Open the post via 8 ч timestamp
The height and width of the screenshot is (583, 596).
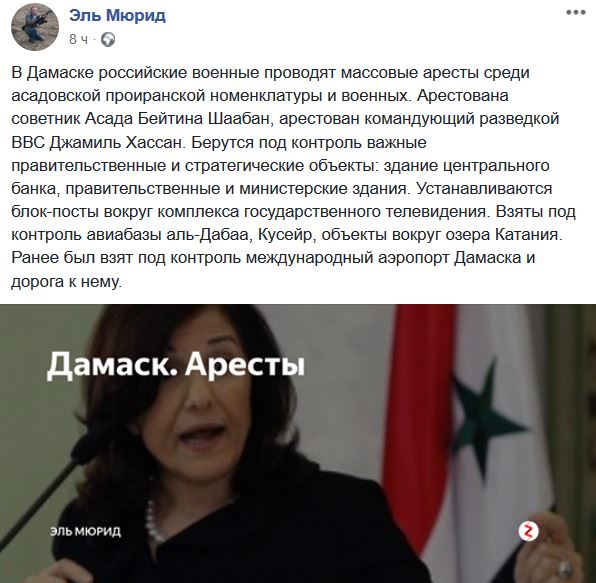tap(78, 40)
